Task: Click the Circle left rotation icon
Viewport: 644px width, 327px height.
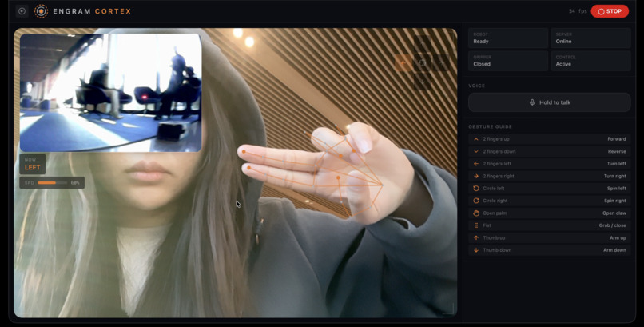Action: click(x=476, y=189)
